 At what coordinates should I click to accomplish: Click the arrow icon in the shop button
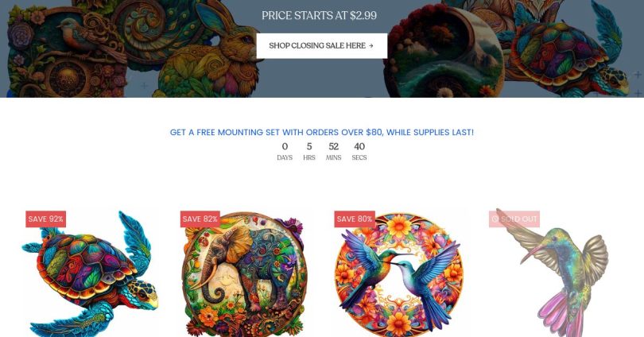(x=370, y=46)
